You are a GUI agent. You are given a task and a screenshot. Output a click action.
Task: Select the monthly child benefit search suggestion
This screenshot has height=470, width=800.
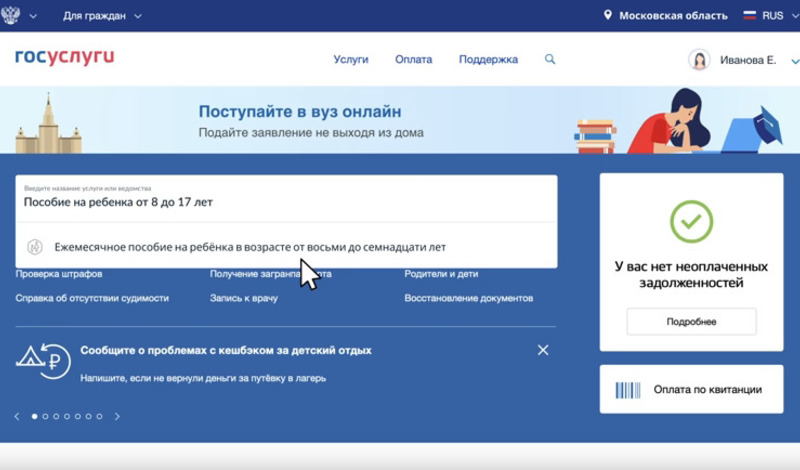[x=236, y=246]
